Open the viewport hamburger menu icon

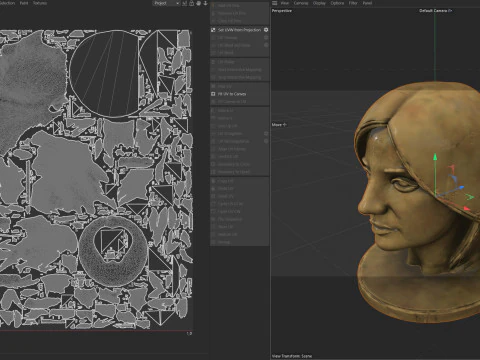pos(275,3)
